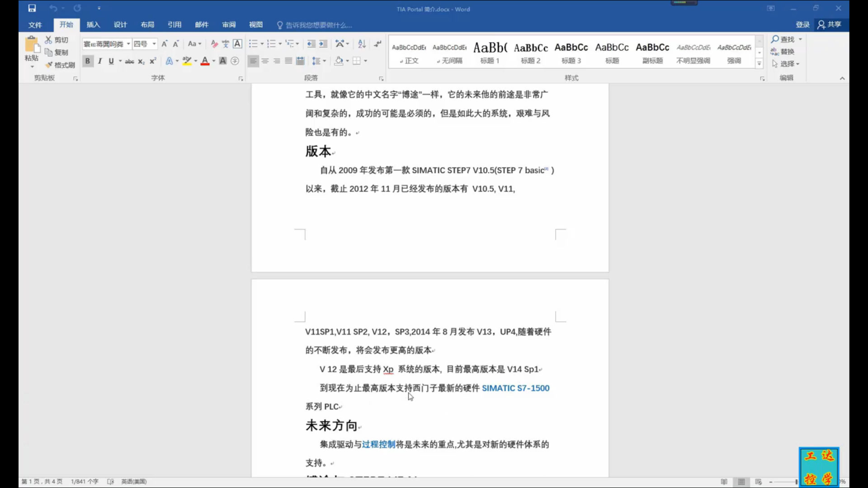Open Replace (替换) dialog
Viewport: 868px width, 488px height.
783,52
